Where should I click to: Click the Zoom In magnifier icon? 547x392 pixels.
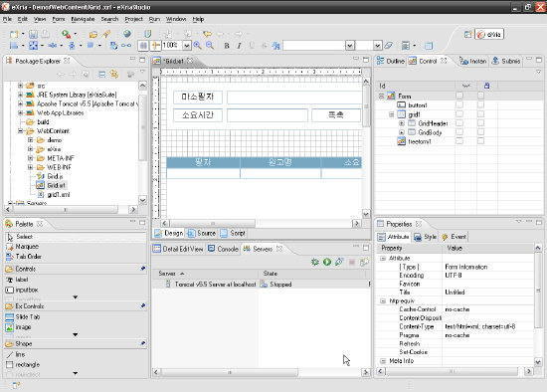click(x=198, y=45)
